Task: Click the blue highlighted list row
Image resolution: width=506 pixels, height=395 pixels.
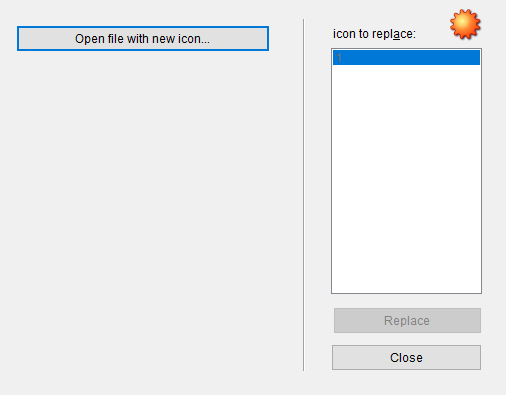Action: [406, 57]
